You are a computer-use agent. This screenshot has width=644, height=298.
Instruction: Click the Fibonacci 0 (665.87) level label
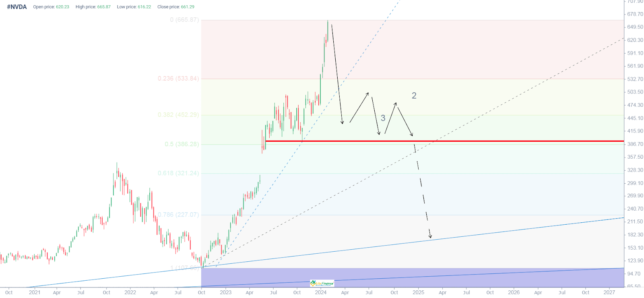click(x=184, y=20)
